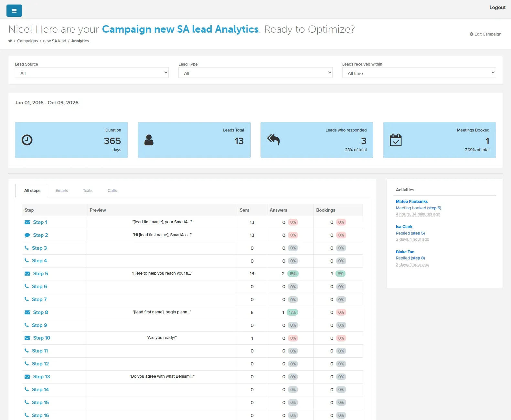Image resolution: width=511 pixels, height=420 pixels.
Task: Open the Lead Source dropdown
Action: point(92,73)
